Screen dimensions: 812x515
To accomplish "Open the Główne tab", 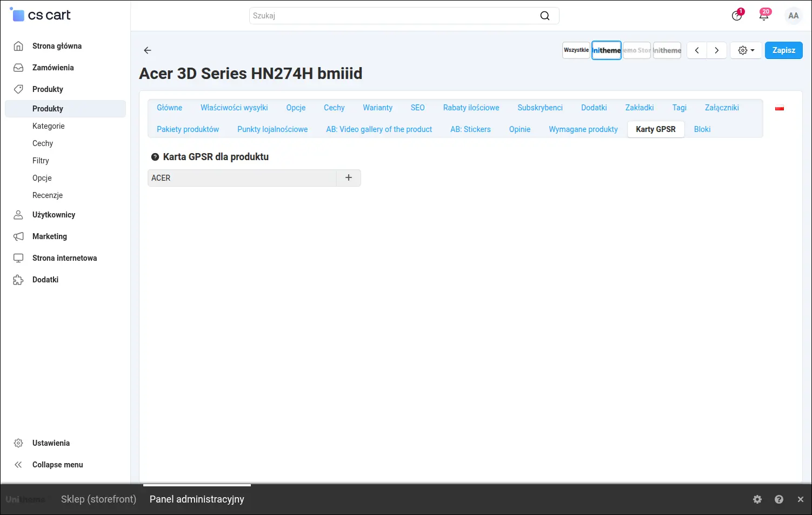I will point(170,108).
